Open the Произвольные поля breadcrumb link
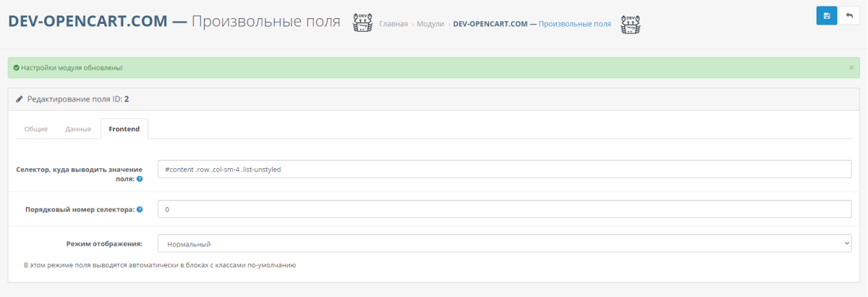Screen dimensions: 868x297 pos(532,24)
